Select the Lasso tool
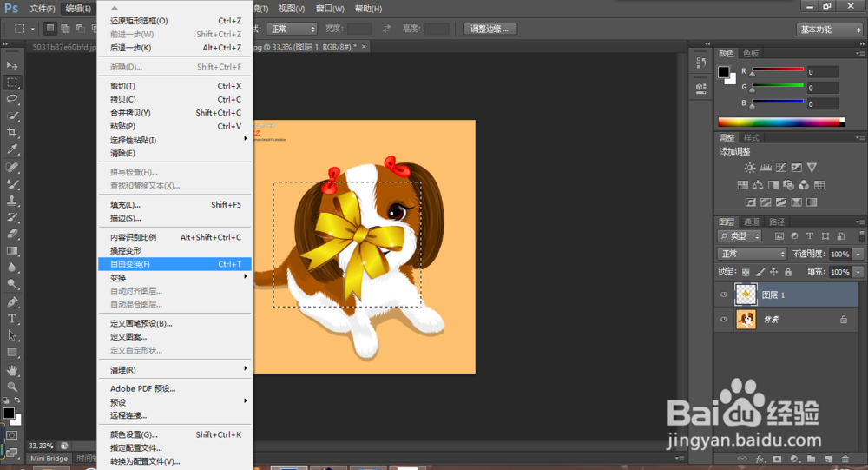Screen dimensions: 868x470 (x=12, y=99)
